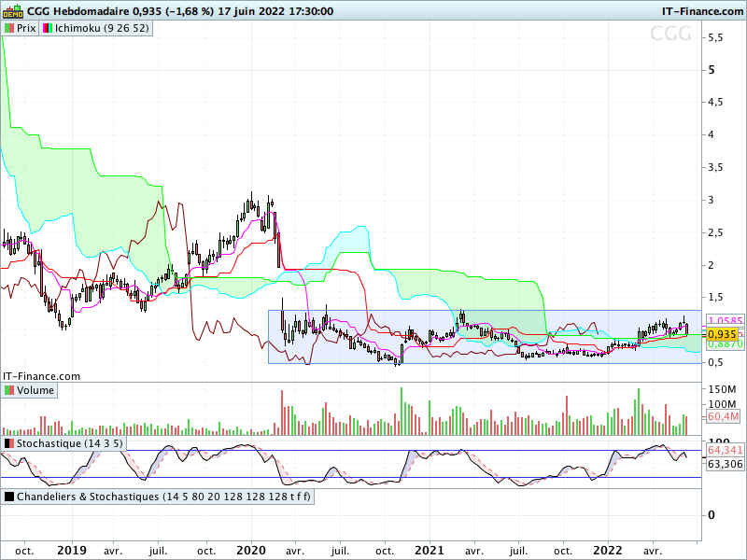Screen dimensions: 747x560
Task: Click the Prix candlestick color icon
Action: 9,28
